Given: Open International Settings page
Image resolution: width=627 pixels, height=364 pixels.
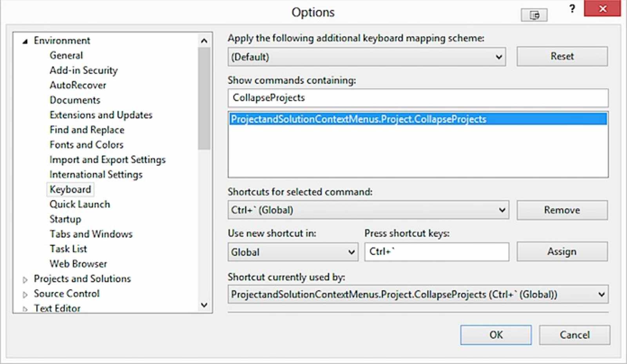Looking at the screenshot, I should tap(96, 175).
